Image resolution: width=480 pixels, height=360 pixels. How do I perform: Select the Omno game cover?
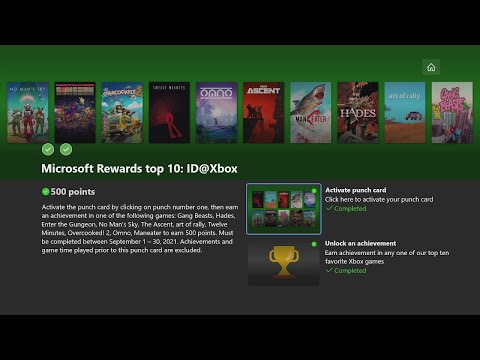tap(217, 113)
